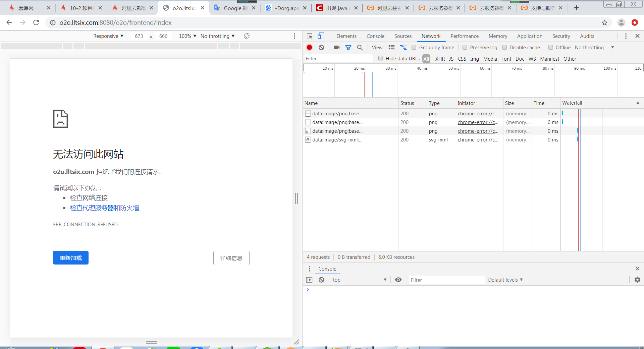Image resolution: width=644 pixels, height=349 pixels.
Task: Sort requests by Size column
Action: (517, 103)
